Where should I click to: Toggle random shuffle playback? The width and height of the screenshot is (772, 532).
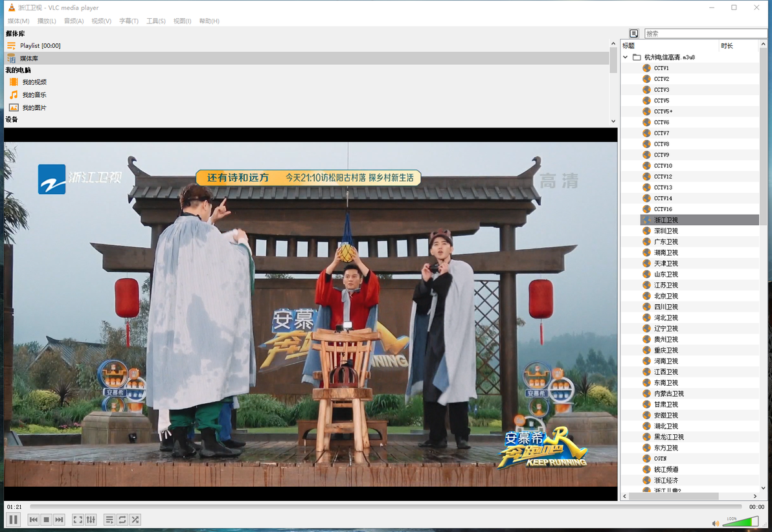coord(135,520)
